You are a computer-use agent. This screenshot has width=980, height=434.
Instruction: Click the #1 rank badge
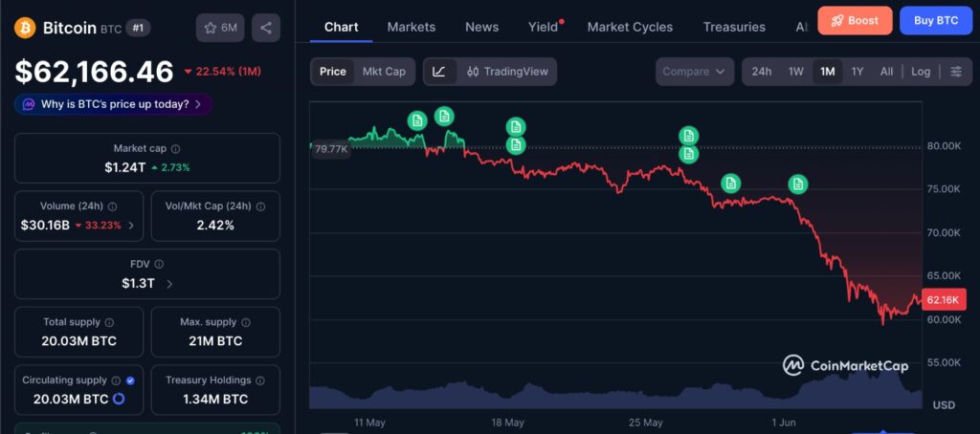(138, 28)
